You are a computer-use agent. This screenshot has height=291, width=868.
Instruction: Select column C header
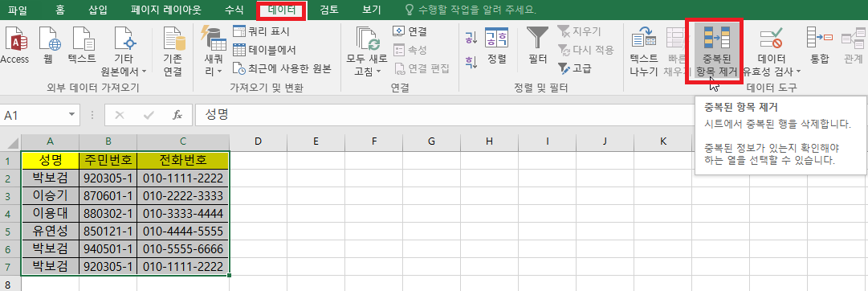coord(183,141)
